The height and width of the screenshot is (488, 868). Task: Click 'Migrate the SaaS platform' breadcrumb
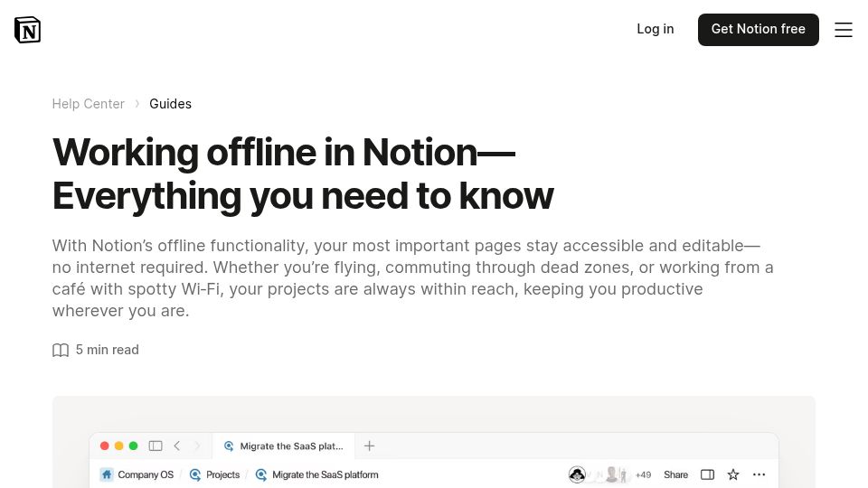click(x=325, y=474)
